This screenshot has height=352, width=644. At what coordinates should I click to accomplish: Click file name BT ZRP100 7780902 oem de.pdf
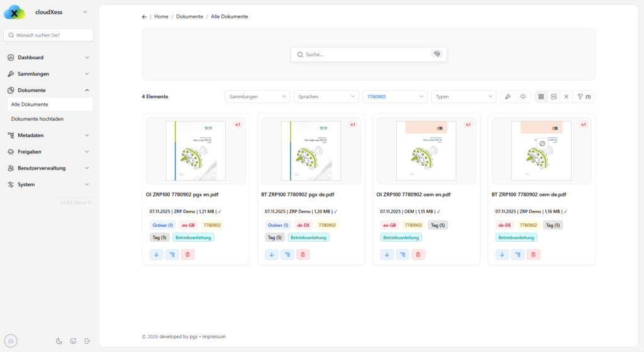pyautogui.click(x=529, y=195)
